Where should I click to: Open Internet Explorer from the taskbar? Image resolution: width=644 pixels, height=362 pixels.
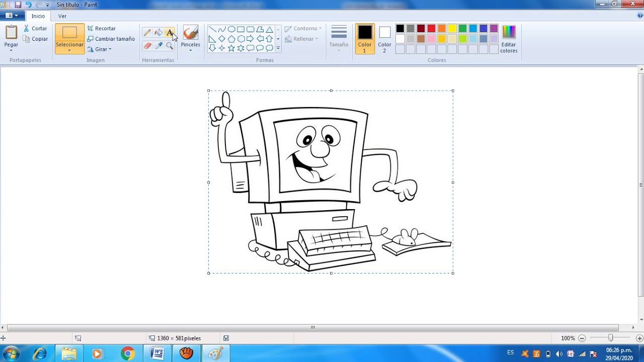point(40,354)
